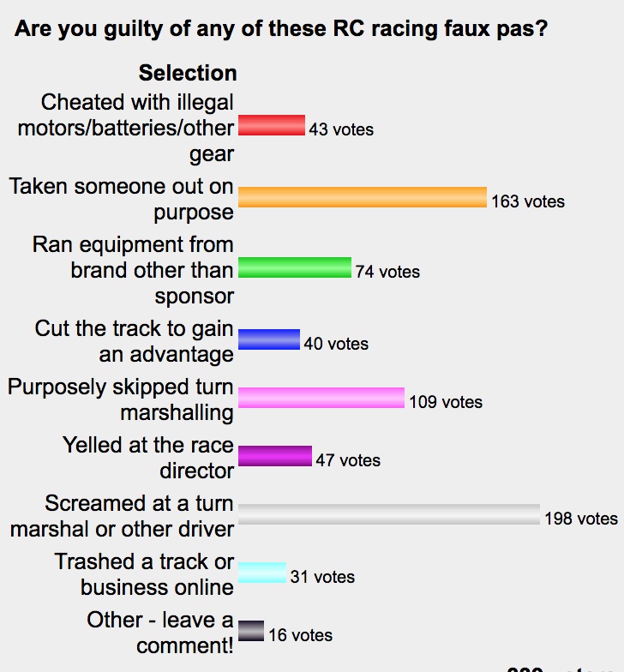Click the '163 votes' count label
Screen dimensions: 624x672
pyautogui.click(x=528, y=201)
